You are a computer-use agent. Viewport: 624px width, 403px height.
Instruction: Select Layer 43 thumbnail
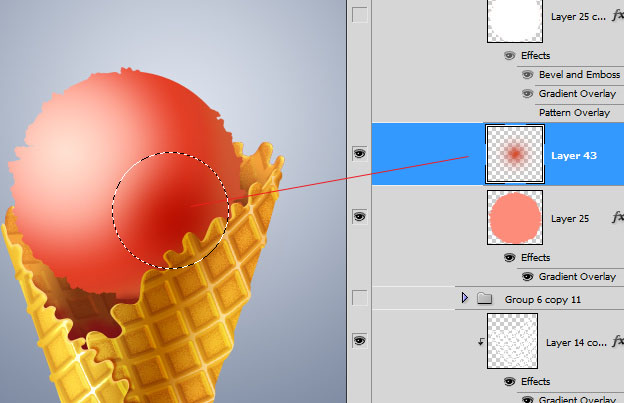click(514, 154)
